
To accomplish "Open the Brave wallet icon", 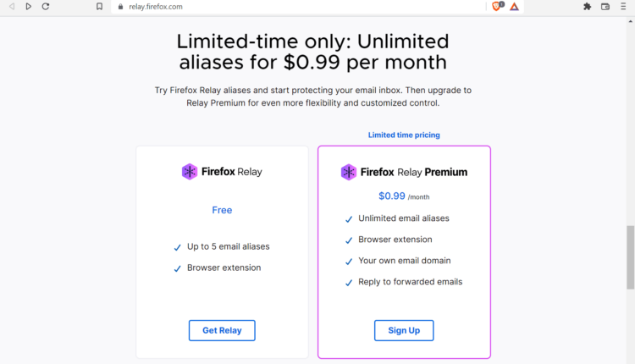I will pyautogui.click(x=605, y=7).
